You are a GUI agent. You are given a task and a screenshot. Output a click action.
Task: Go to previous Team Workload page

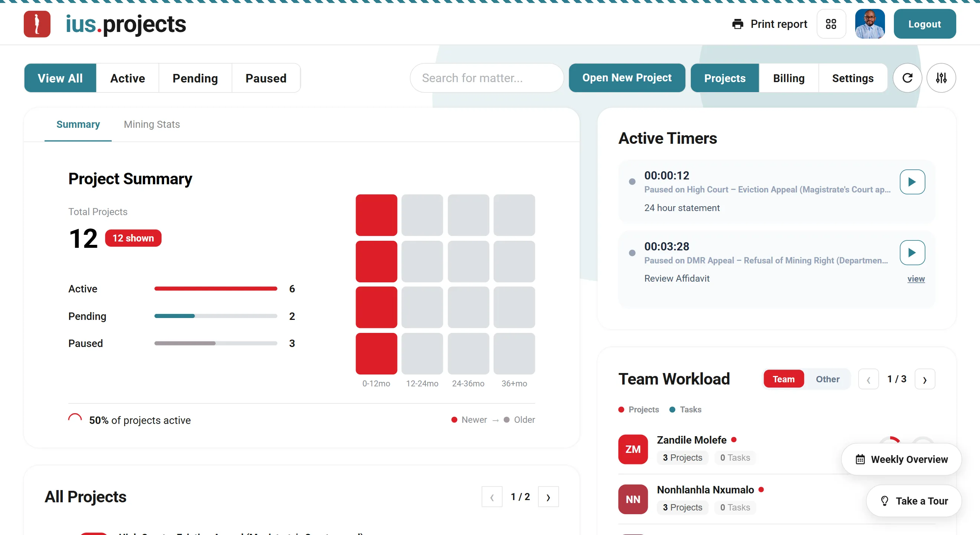click(x=868, y=379)
